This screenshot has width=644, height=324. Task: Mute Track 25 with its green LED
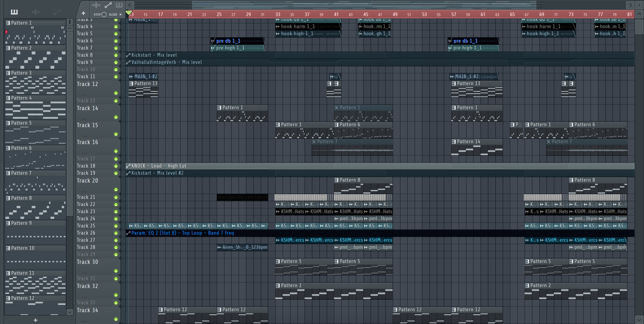[116, 226]
